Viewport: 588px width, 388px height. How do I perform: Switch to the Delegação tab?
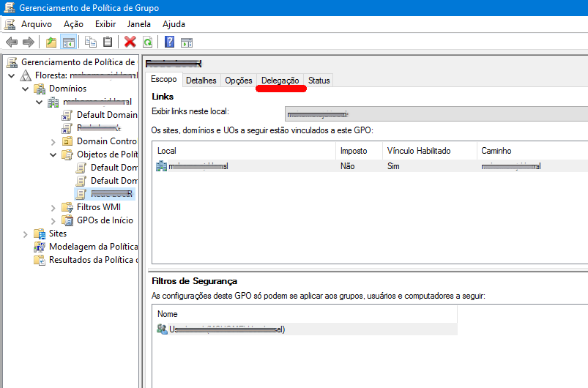[280, 81]
